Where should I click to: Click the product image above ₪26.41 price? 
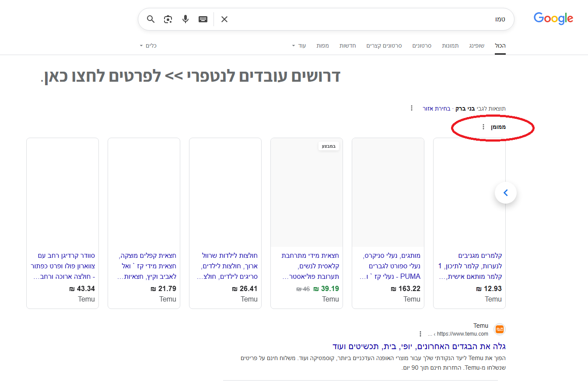pos(225,193)
